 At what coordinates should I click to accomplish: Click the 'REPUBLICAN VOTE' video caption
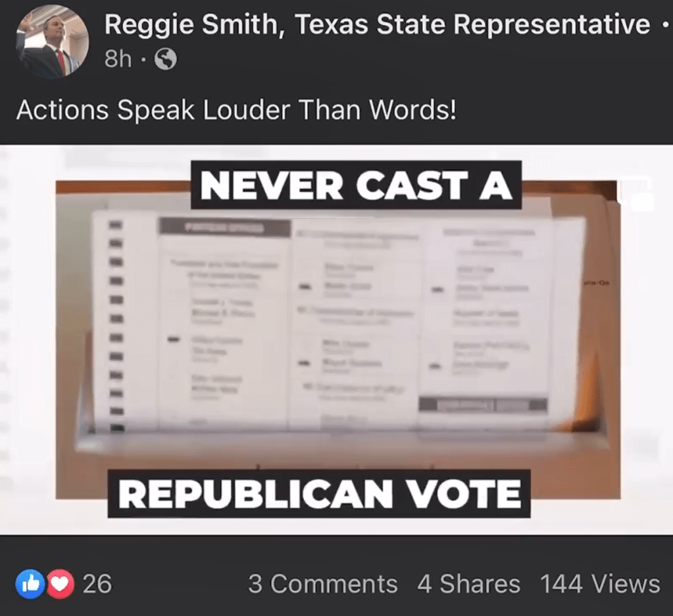[319, 493]
